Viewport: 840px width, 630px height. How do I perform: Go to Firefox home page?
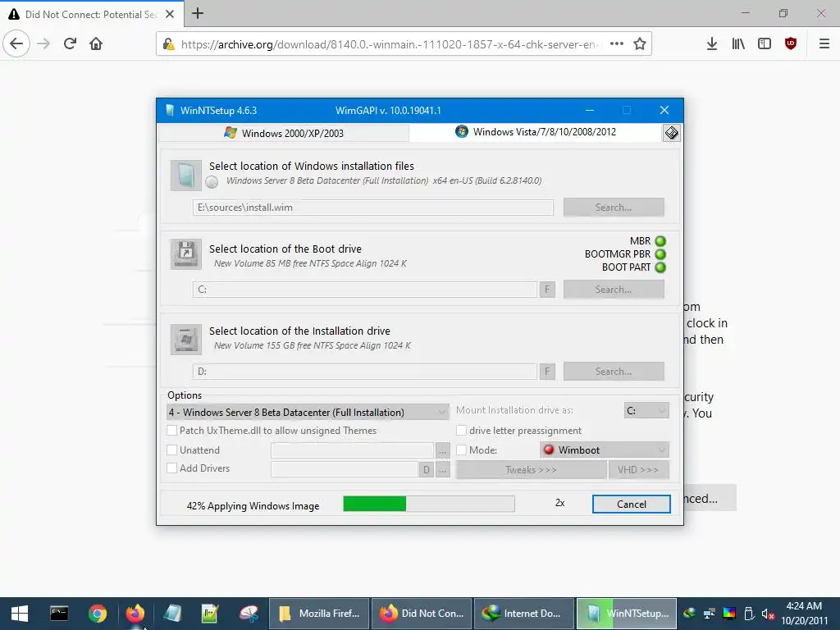click(x=96, y=43)
